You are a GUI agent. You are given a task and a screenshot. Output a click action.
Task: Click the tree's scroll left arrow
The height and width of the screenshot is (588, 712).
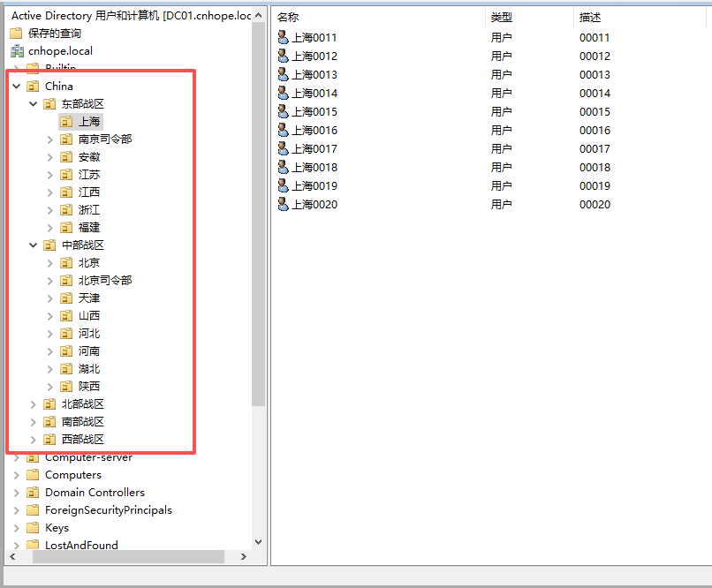12,557
